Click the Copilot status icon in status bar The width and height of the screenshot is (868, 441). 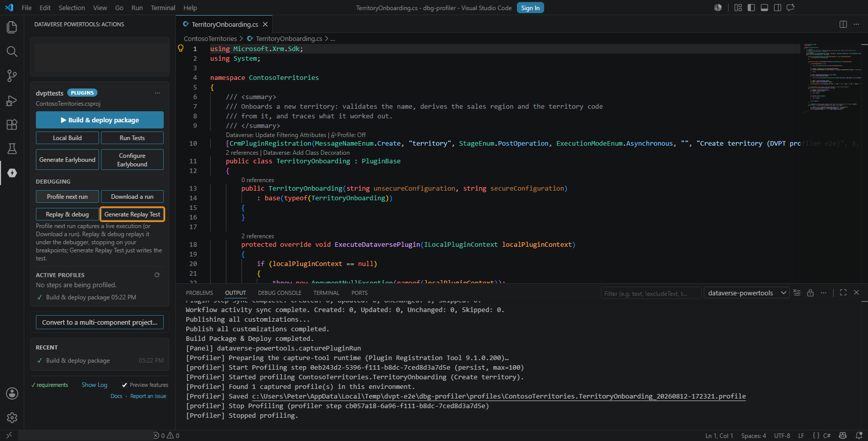[x=843, y=435]
